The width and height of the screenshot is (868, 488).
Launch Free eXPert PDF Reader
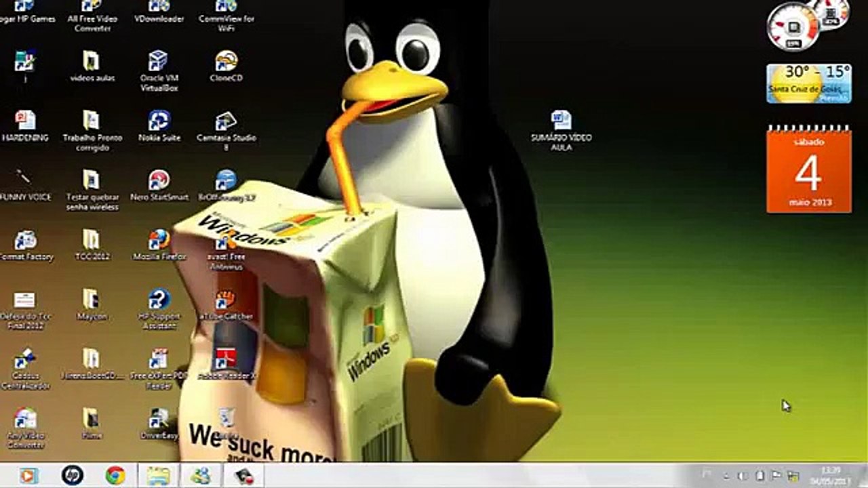point(159,369)
